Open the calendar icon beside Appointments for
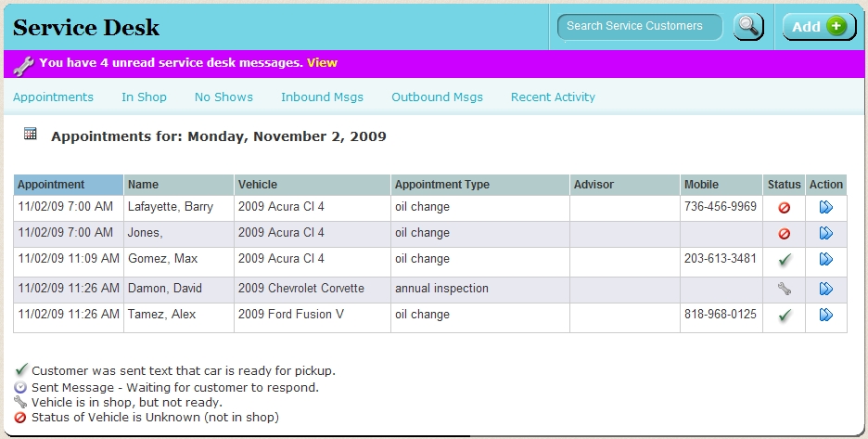 click(x=31, y=133)
